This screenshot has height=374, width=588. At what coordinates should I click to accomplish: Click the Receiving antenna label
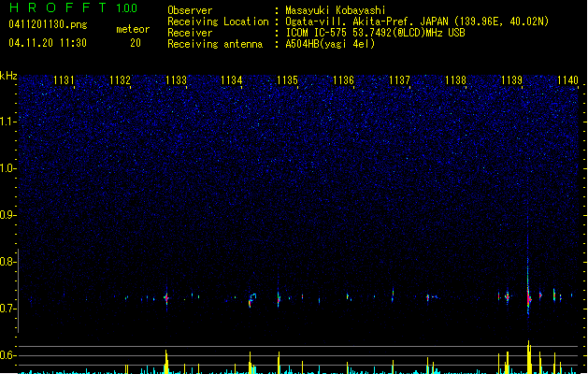tap(215, 44)
